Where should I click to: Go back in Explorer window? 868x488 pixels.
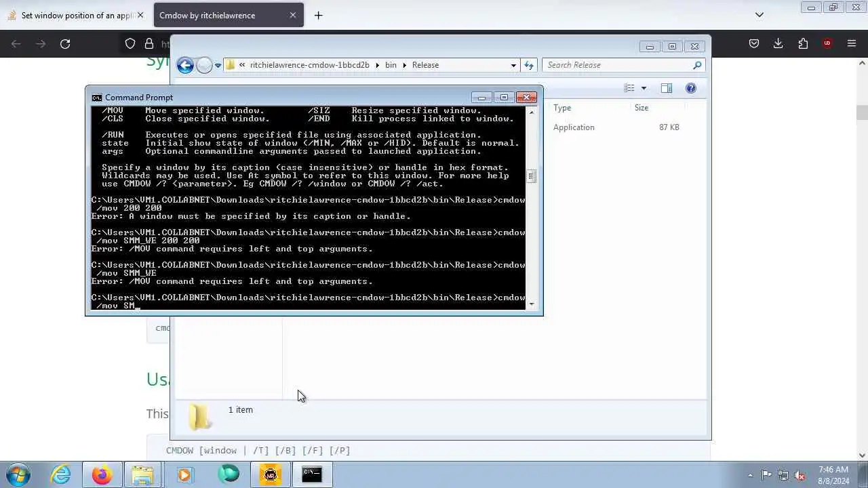[185, 65]
